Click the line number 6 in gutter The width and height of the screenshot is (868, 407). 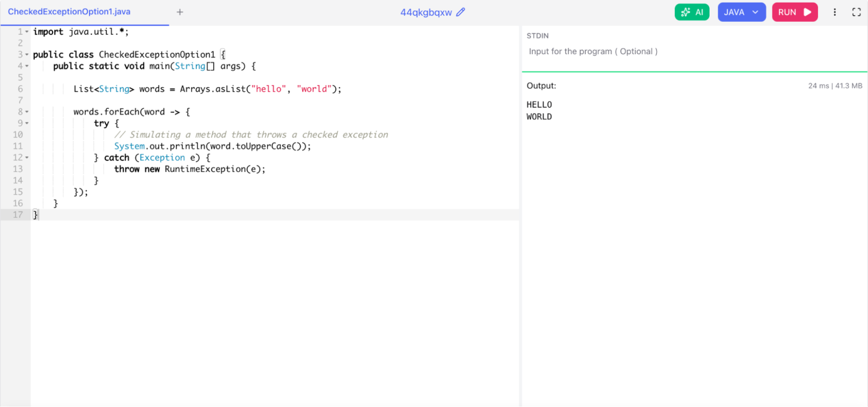20,89
